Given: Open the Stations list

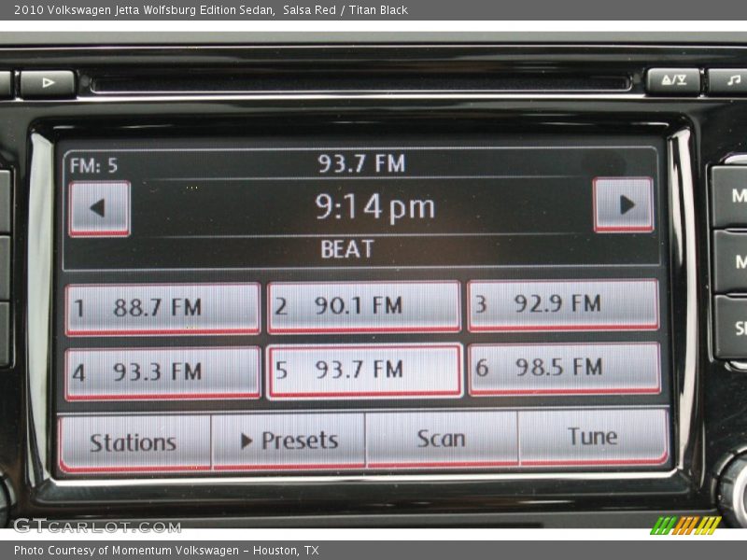Looking at the screenshot, I should [x=135, y=438].
